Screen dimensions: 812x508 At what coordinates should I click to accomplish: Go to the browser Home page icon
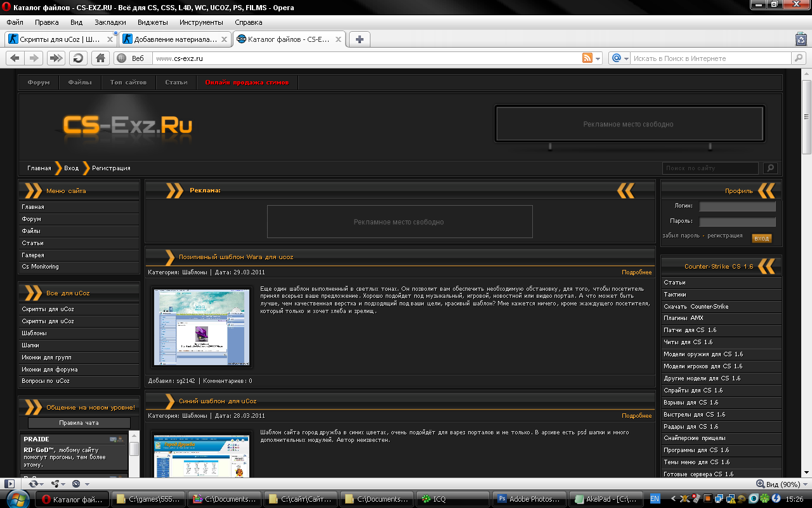click(100, 58)
